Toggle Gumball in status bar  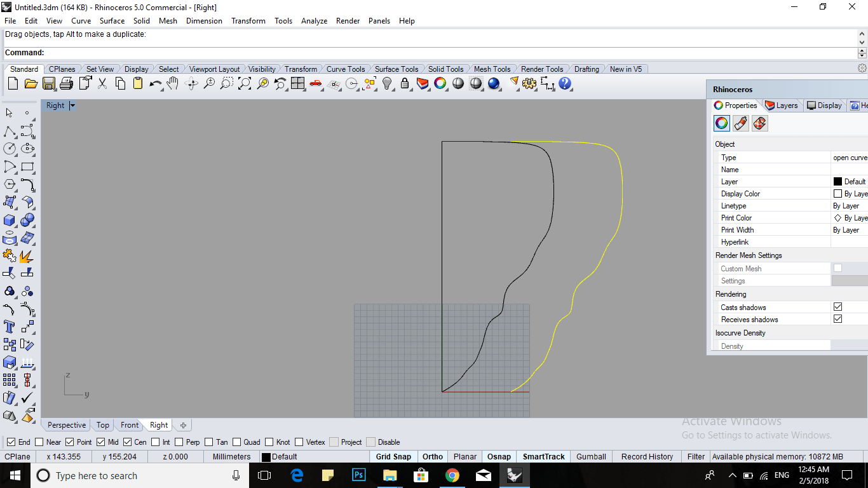pos(591,457)
